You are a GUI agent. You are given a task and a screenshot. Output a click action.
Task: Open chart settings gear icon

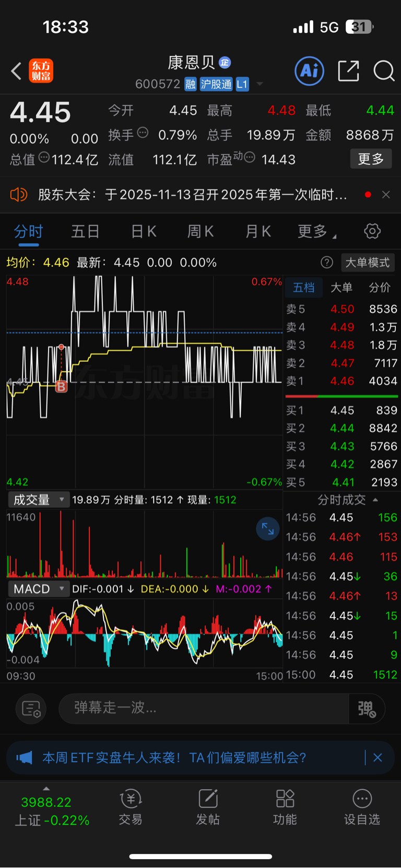coord(372,231)
